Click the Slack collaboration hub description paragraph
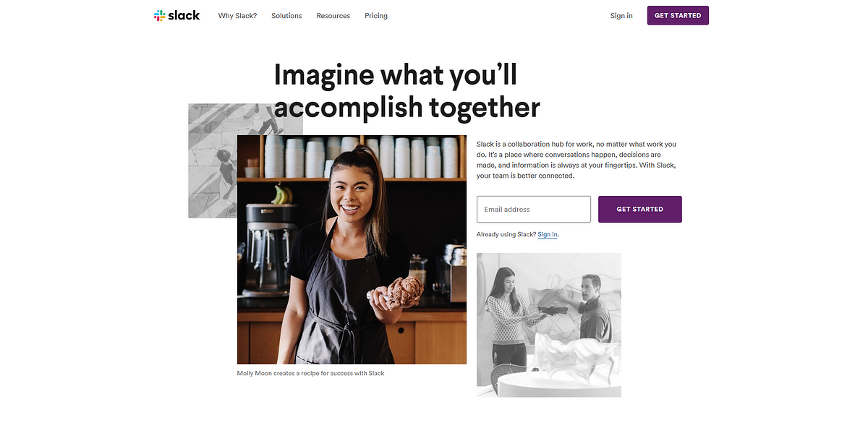Screen dimensions: 868x425 576,160
